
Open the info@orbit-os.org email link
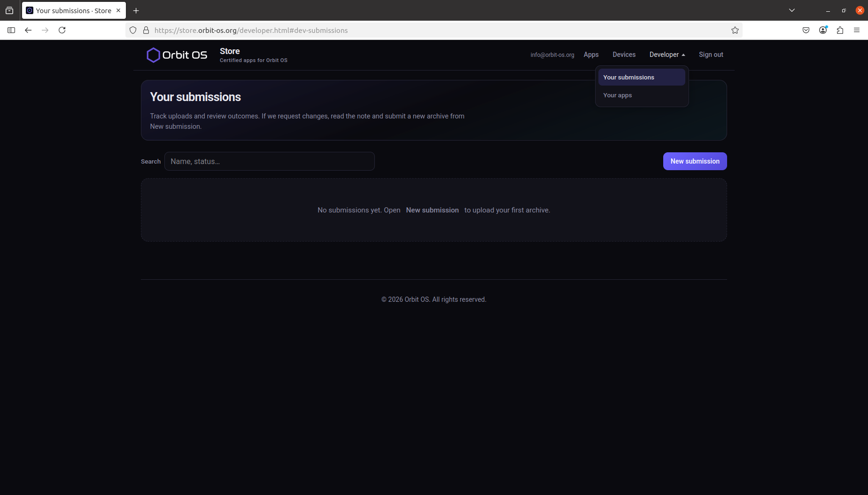(x=552, y=55)
